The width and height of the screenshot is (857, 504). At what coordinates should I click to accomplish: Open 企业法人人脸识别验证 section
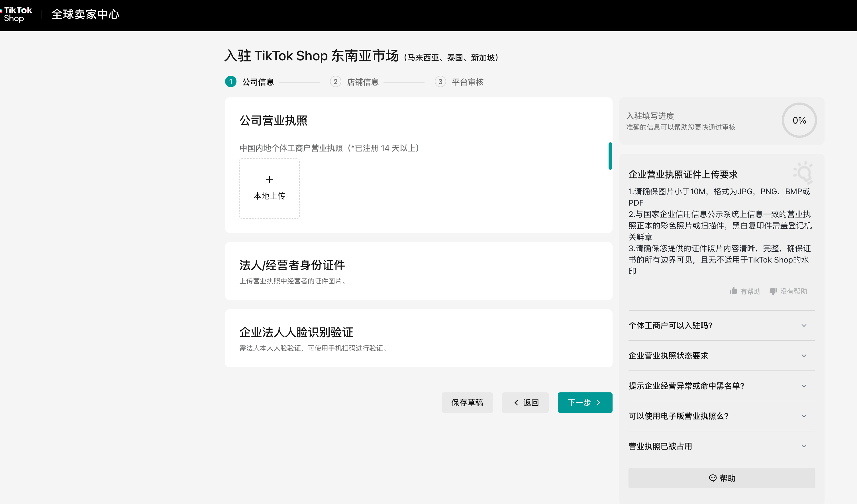(419, 338)
